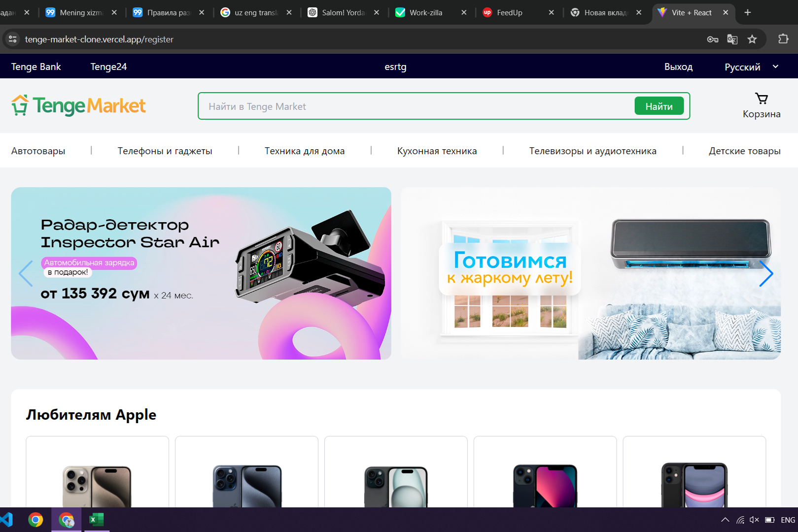The height and width of the screenshot is (532, 798).
Task: Expand the Русский language dropdown
Action: [x=752, y=67]
